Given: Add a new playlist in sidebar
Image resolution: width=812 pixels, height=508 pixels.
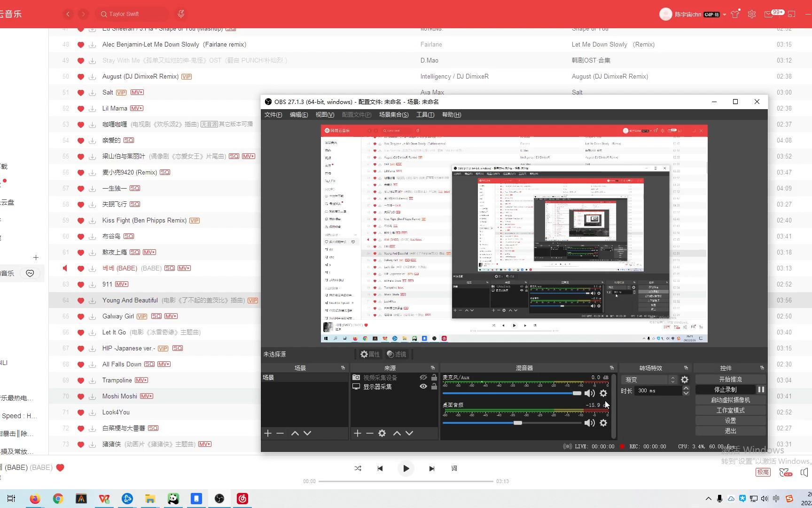Looking at the screenshot, I should [36, 258].
